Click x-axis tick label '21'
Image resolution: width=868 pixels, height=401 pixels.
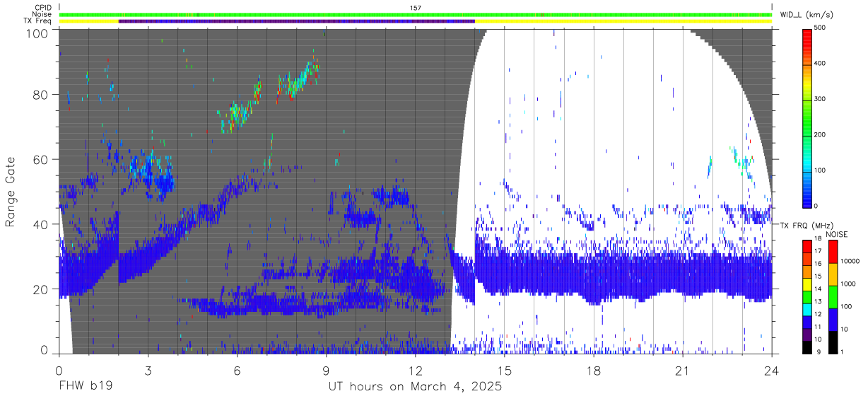tap(683, 371)
